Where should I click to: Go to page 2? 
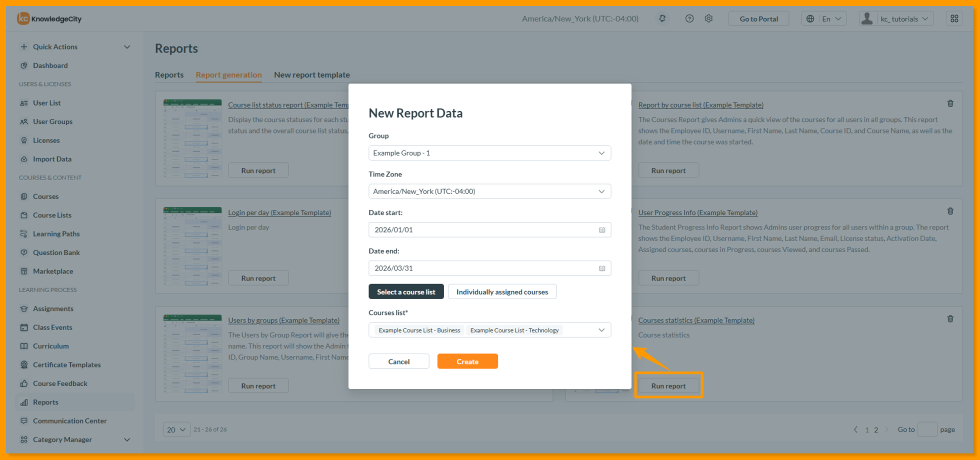[876, 430]
